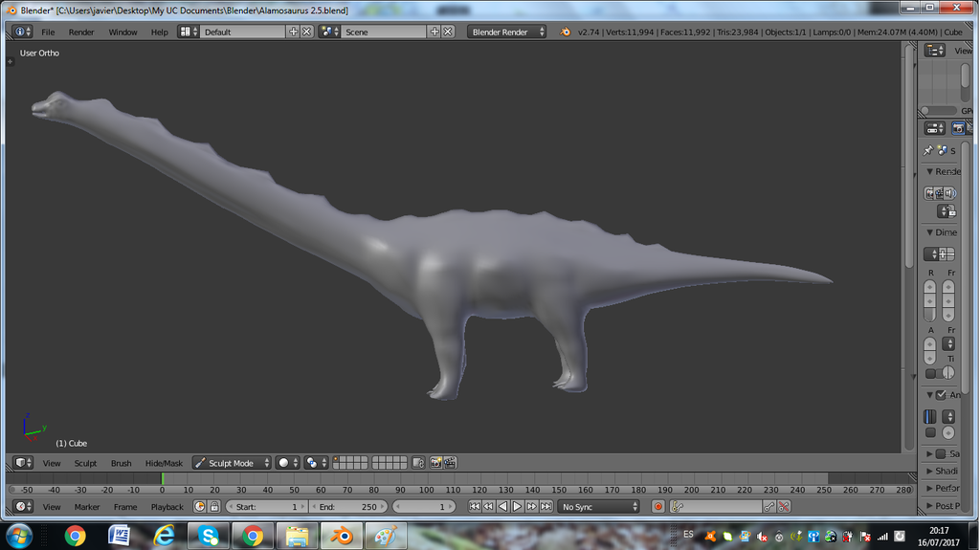The width and height of the screenshot is (980, 550).
Task: Click the Blender icon in Windows taskbar
Action: 341,536
